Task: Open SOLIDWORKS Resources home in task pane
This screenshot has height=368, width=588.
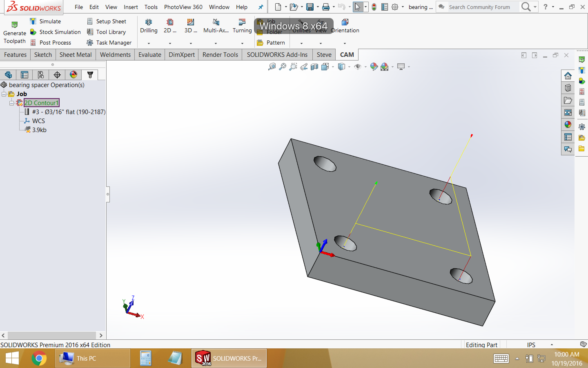Action: [568, 76]
